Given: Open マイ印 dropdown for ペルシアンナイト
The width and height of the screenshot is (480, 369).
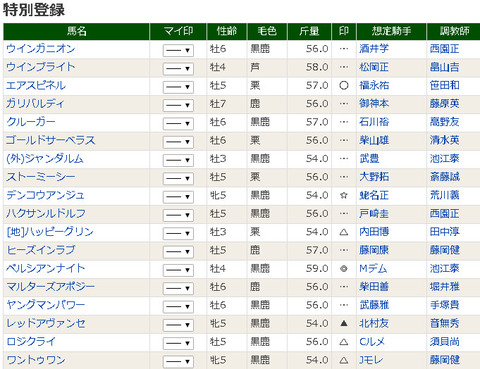Looking at the screenshot, I should (x=178, y=270).
